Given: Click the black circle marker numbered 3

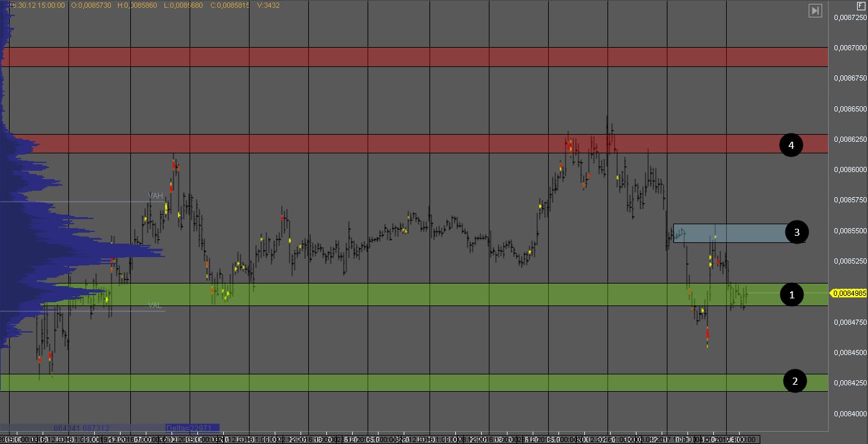Looking at the screenshot, I should (x=796, y=232).
